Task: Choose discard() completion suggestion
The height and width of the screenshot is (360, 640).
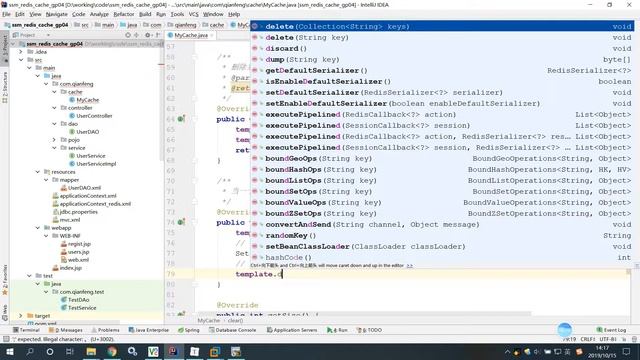Action: (442, 49)
